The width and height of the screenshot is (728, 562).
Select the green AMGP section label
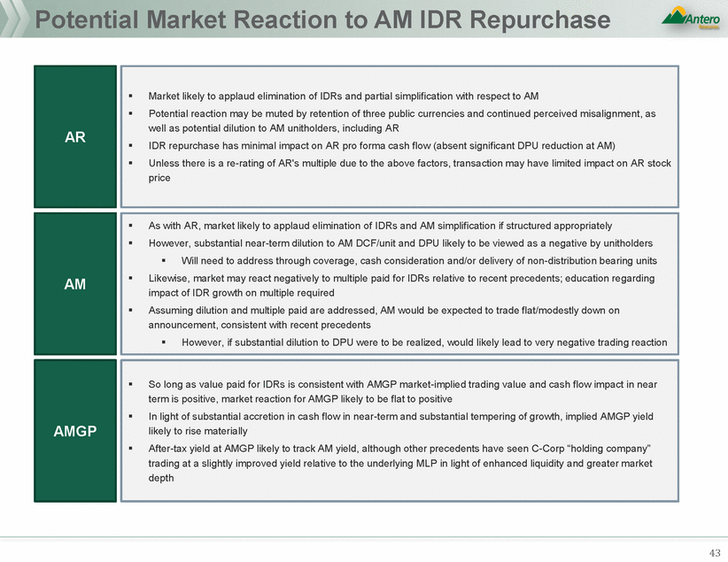75,431
